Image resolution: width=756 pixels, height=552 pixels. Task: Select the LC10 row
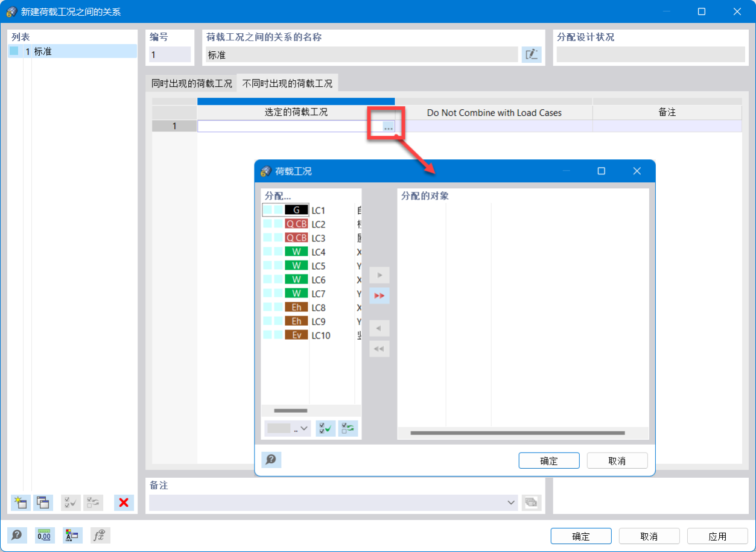click(x=311, y=335)
